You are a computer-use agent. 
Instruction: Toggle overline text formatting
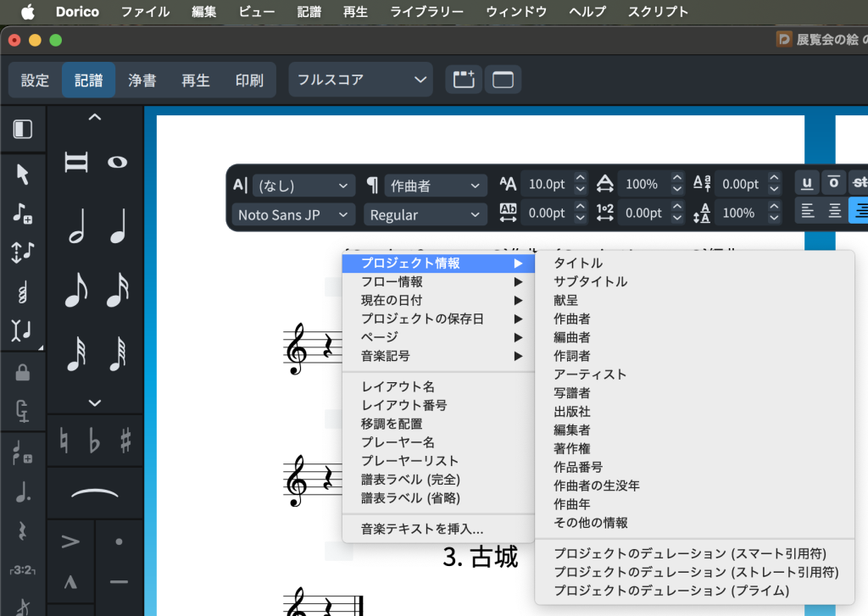point(834,183)
